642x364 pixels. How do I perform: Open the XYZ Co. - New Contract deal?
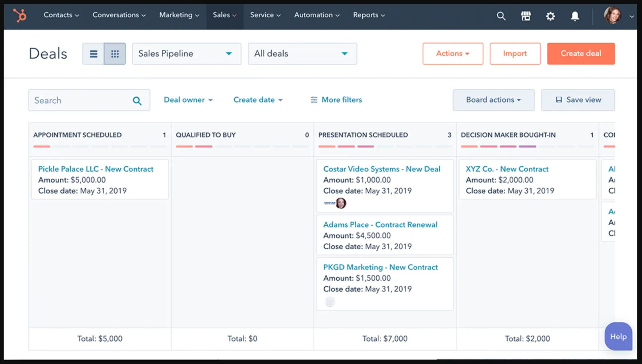coord(507,169)
